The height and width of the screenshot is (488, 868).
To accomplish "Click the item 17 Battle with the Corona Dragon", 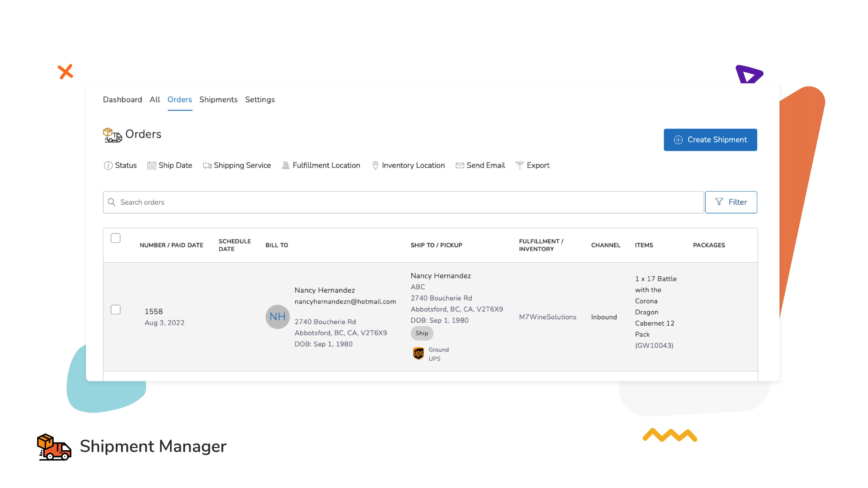I will [x=656, y=312].
